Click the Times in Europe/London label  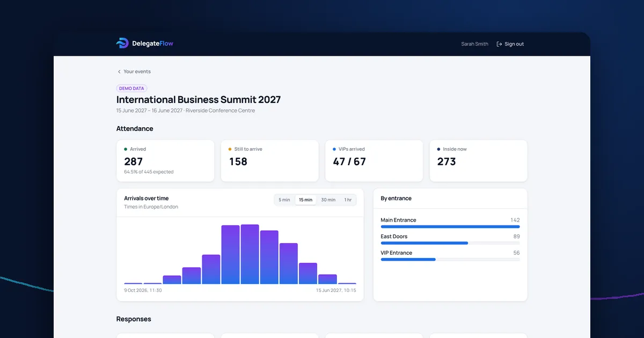click(x=151, y=207)
